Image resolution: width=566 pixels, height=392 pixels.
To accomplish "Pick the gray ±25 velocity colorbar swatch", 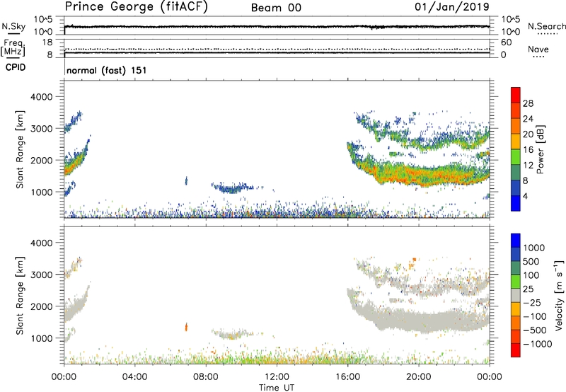I will (x=516, y=296).
